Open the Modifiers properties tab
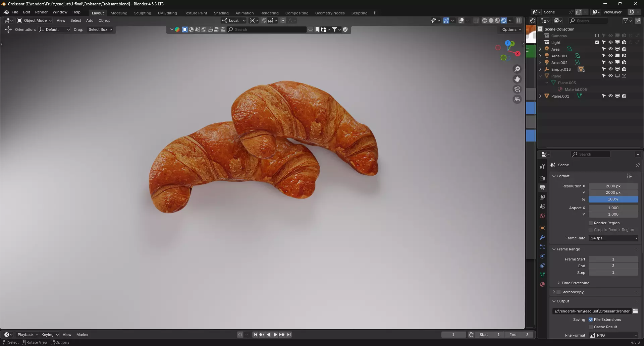 click(542, 237)
